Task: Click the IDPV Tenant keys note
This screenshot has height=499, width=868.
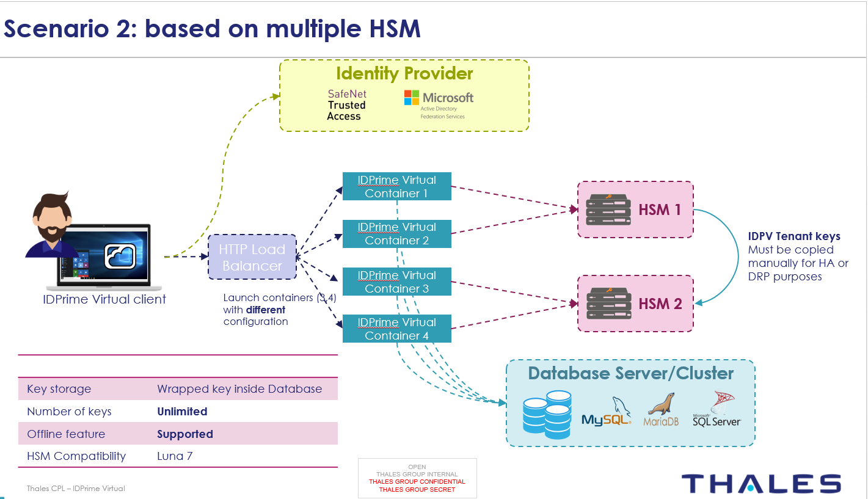Action: point(798,257)
